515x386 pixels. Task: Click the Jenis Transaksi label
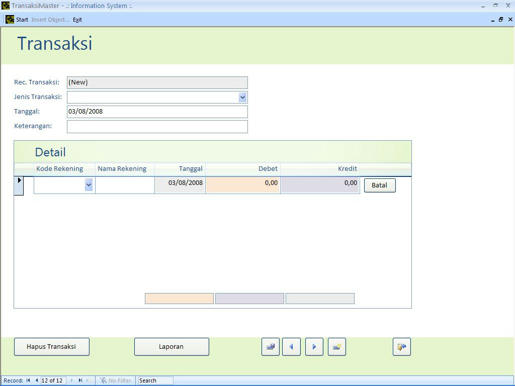pos(38,97)
